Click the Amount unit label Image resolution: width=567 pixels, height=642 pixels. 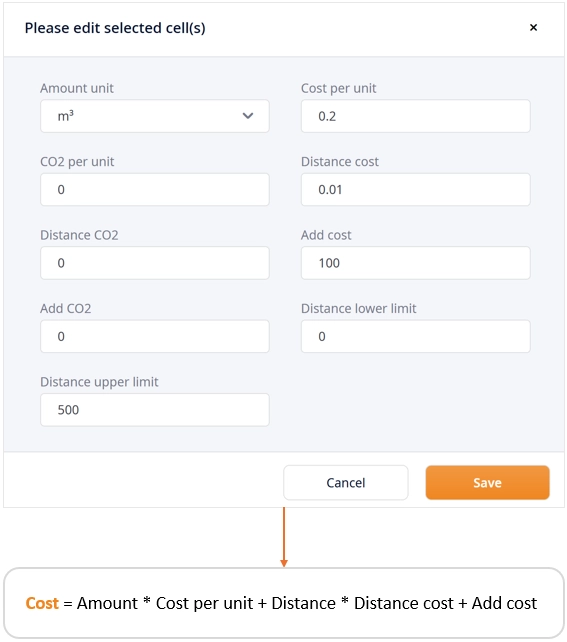tap(77, 88)
